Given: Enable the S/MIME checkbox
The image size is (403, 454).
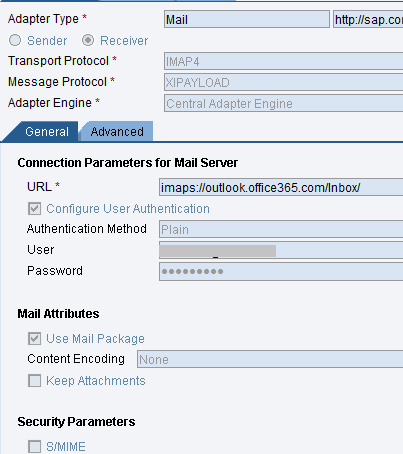Looking at the screenshot, I should tap(35, 447).
